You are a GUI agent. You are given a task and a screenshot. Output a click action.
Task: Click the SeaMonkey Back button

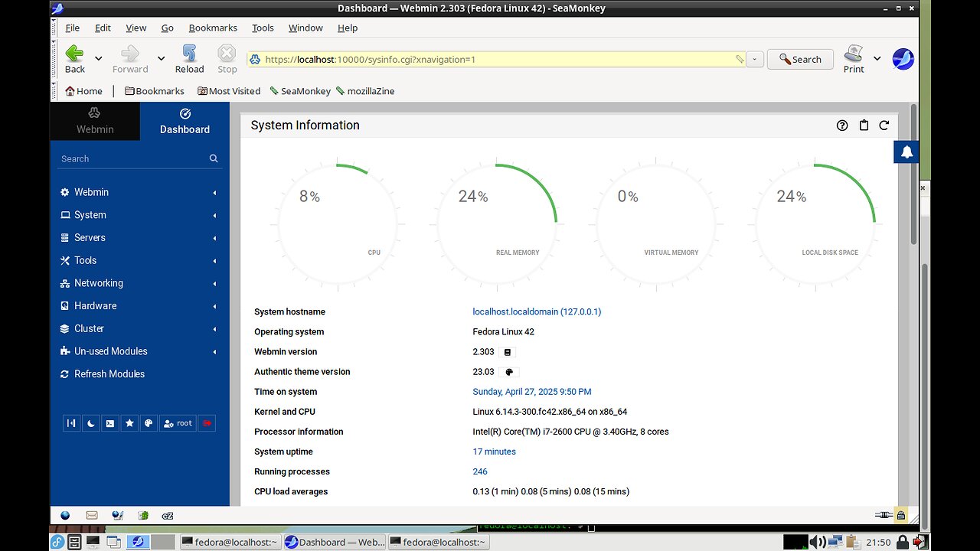click(74, 59)
